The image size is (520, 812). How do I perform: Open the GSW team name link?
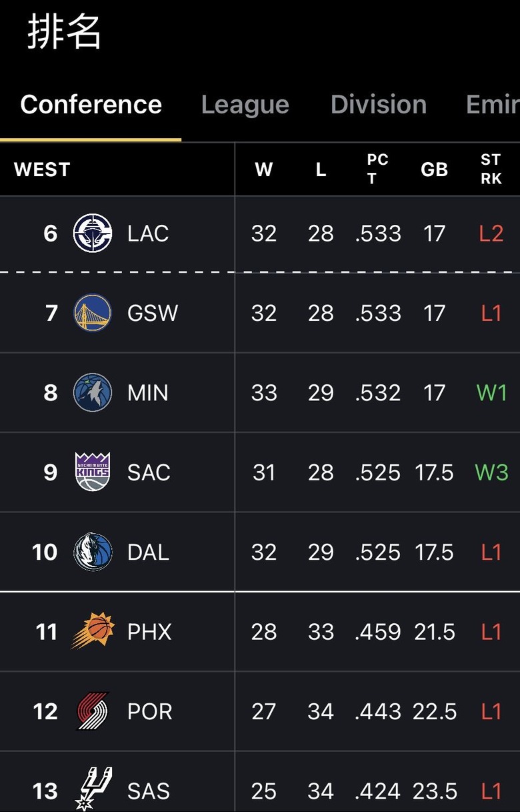tap(153, 313)
